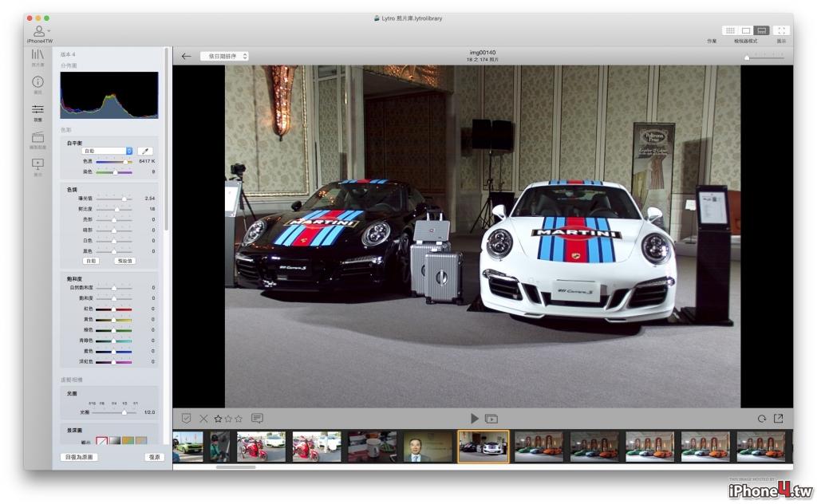Screen dimensions: 817x504
Task: Adjust the whites slider
Action: [x=114, y=241]
